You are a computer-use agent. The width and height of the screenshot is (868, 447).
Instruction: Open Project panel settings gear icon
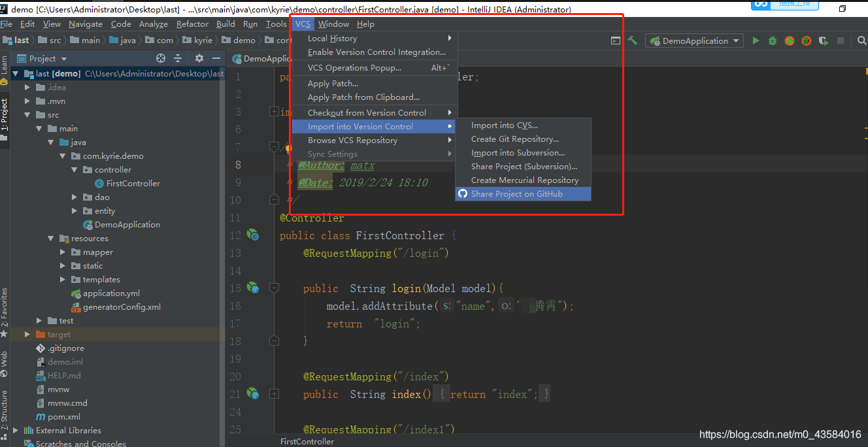(199, 58)
